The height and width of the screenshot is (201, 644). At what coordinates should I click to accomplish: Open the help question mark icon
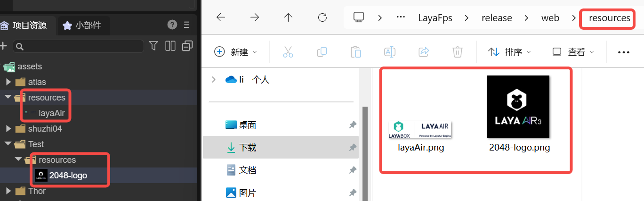pos(172,25)
